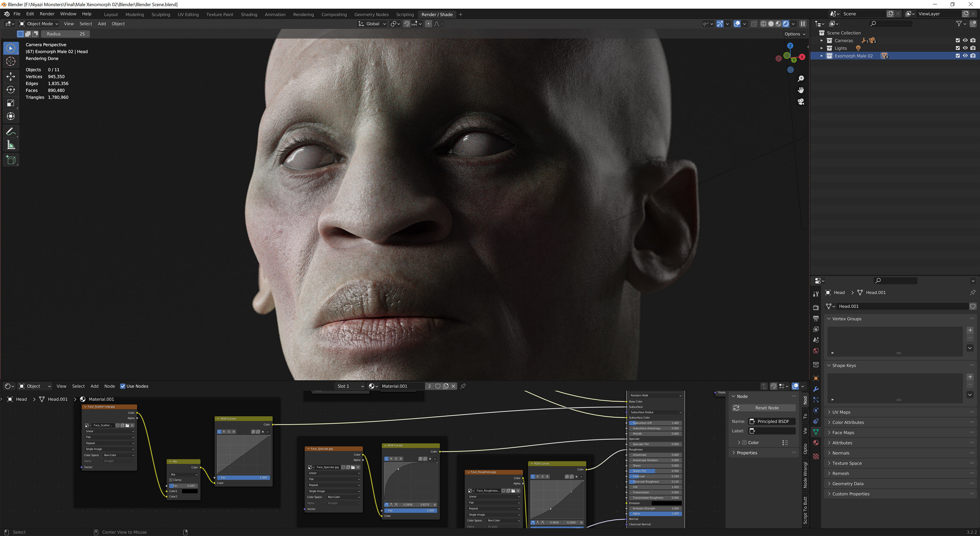Toggle camera view with the camera icon

(x=801, y=102)
